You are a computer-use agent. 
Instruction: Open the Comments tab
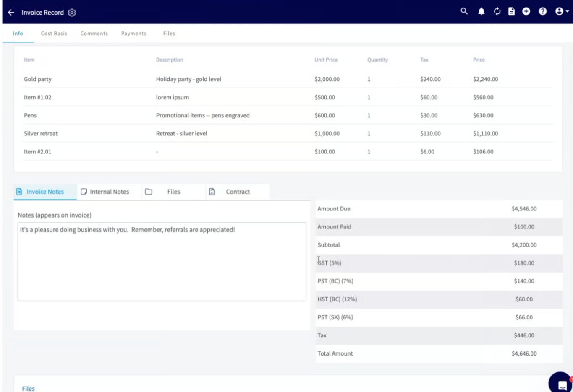[94, 34]
